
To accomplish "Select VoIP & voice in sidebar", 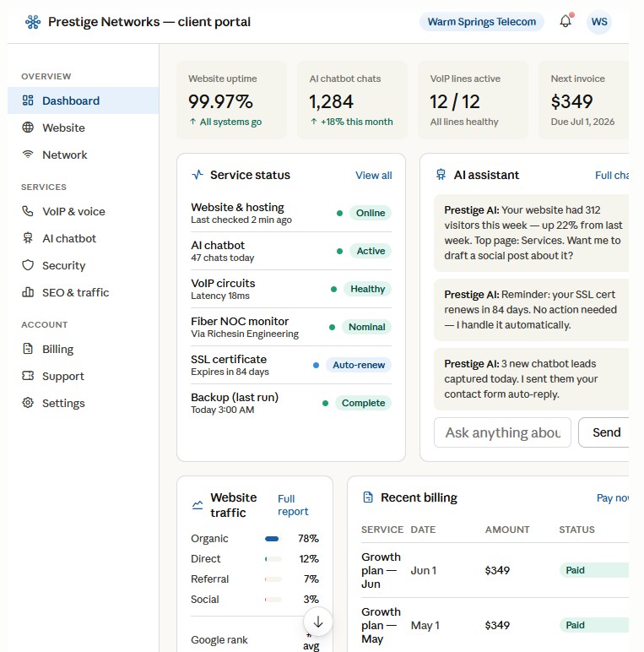I will point(83,211).
